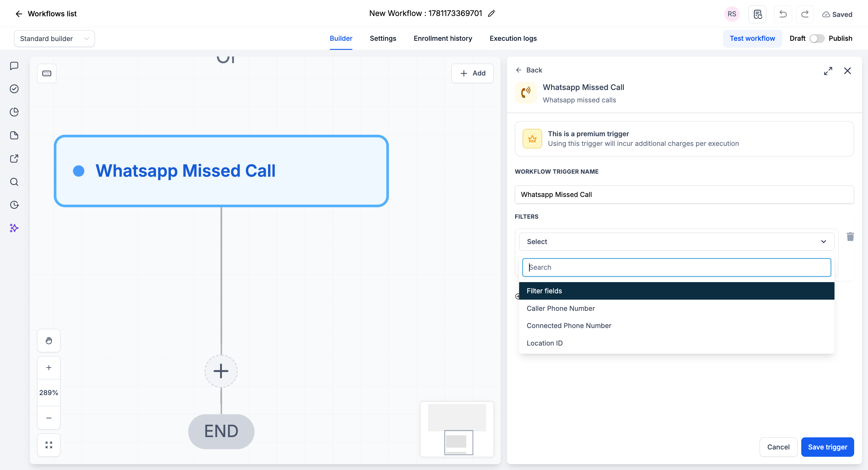Click the Whatsapp Missed Call phone icon
The width and height of the screenshot is (868, 470).
(x=526, y=93)
